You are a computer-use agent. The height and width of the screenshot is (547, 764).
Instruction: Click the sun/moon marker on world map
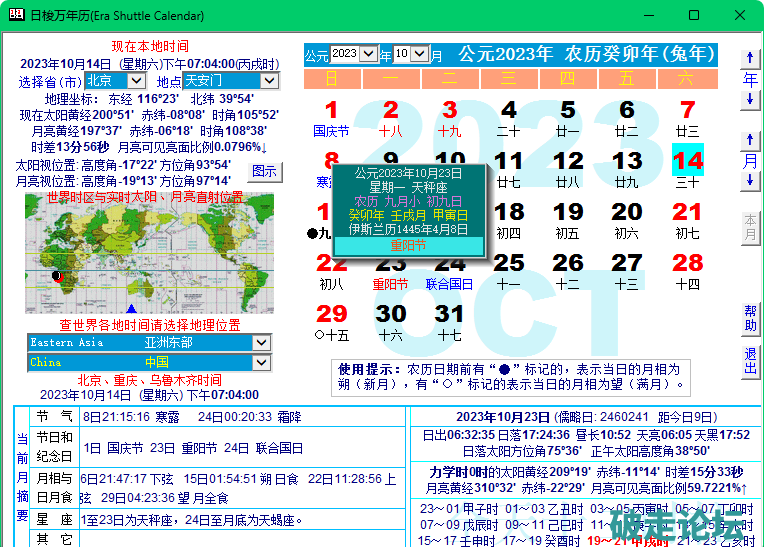(x=57, y=275)
